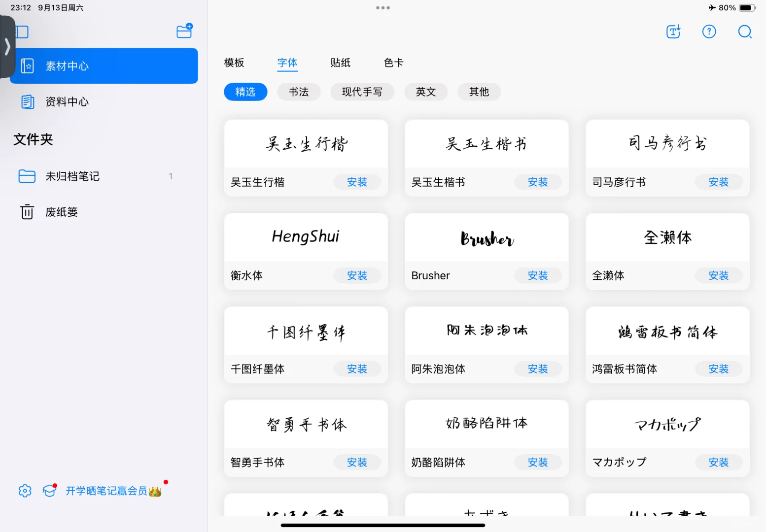Screen dimensions: 766x532
Task: Open the 阿朱泡泡体 font preview
Action: coord(487,331)
